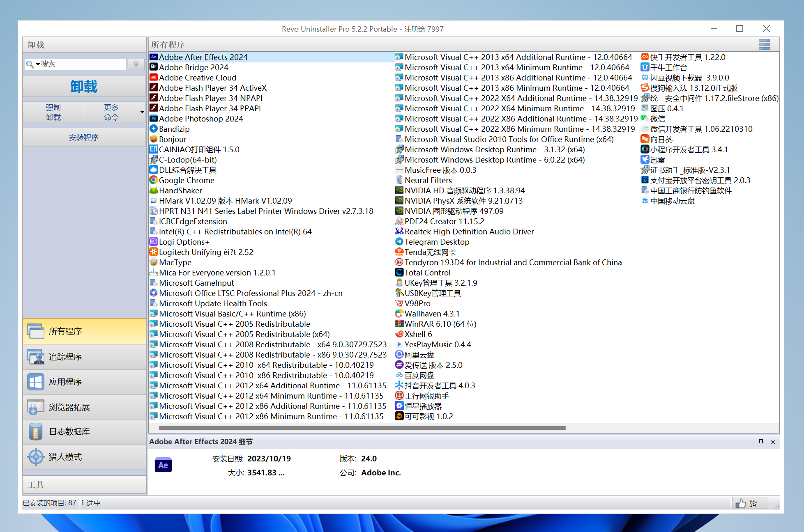Click the large Ae details icon
The width and height of the screenshot is (804, 532).
[x=163, y=465]
